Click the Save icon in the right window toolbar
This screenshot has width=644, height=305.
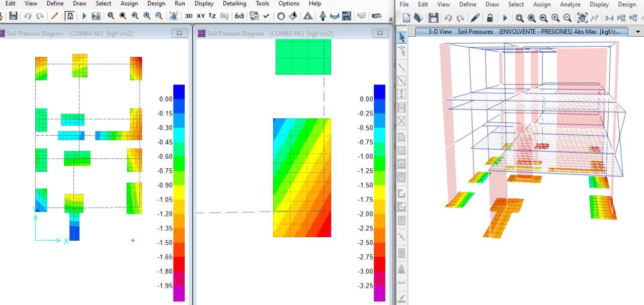point(433,18)
